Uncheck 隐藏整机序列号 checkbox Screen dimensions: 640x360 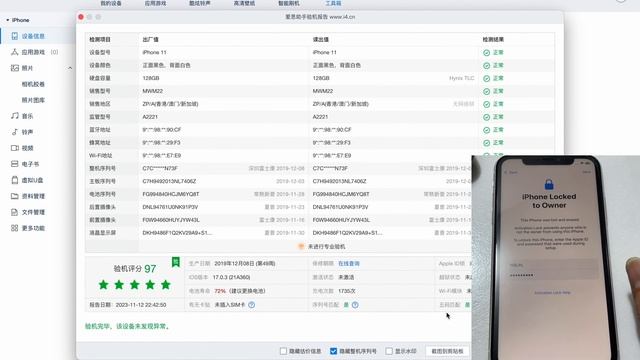333,351
